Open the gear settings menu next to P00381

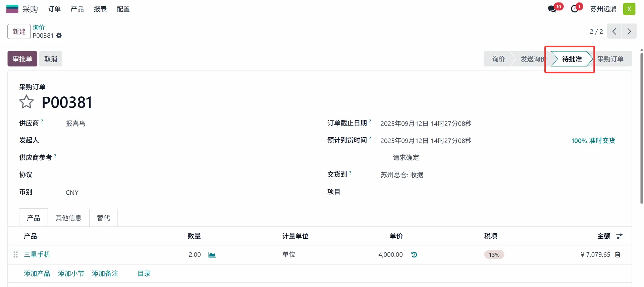[x=59, y=36]
